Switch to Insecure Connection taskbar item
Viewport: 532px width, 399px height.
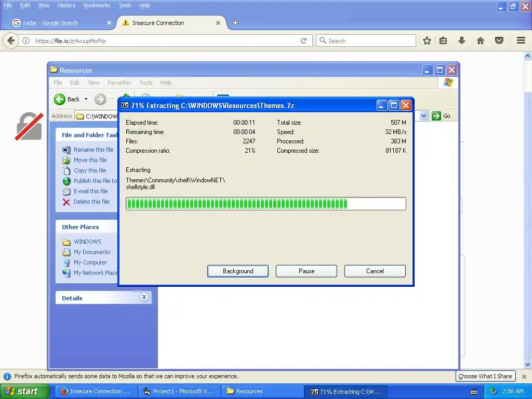click(96, 391)
